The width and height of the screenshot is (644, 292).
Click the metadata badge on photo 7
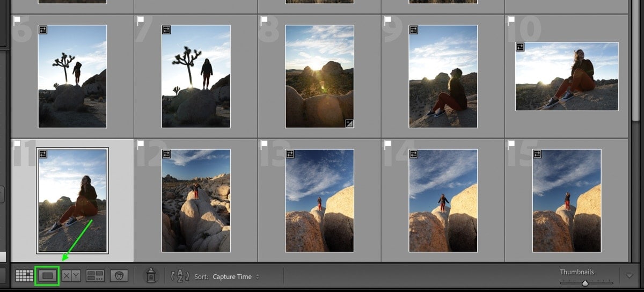coord(167,30)
